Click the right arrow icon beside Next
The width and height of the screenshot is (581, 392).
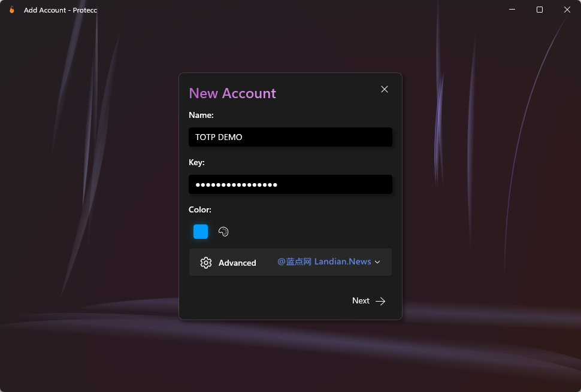pos(380,301)
